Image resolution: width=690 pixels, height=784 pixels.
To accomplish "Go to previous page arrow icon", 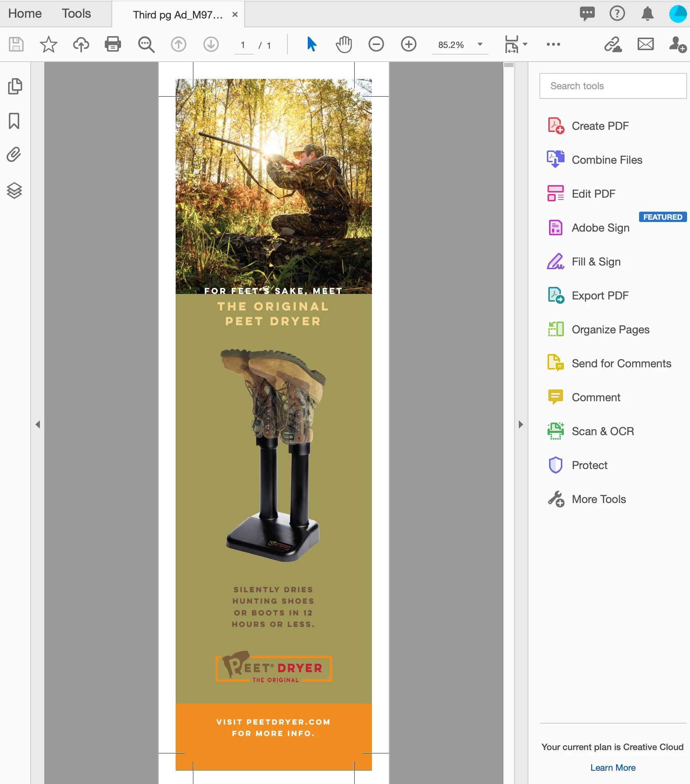I will (179, 45).
